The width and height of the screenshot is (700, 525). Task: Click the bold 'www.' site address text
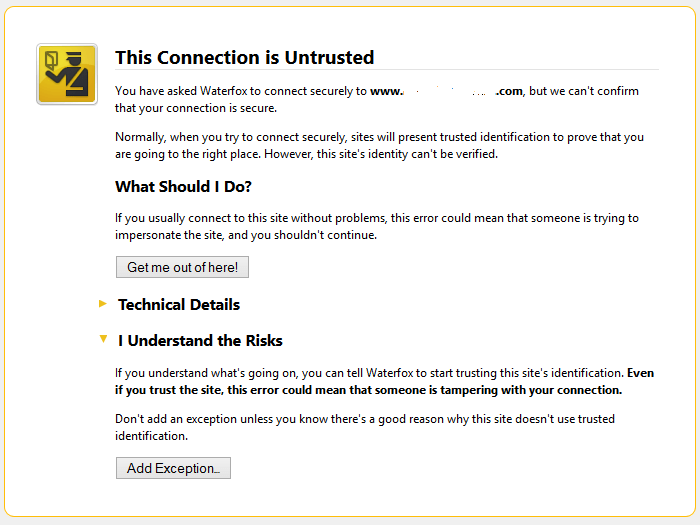click(387, 91)
